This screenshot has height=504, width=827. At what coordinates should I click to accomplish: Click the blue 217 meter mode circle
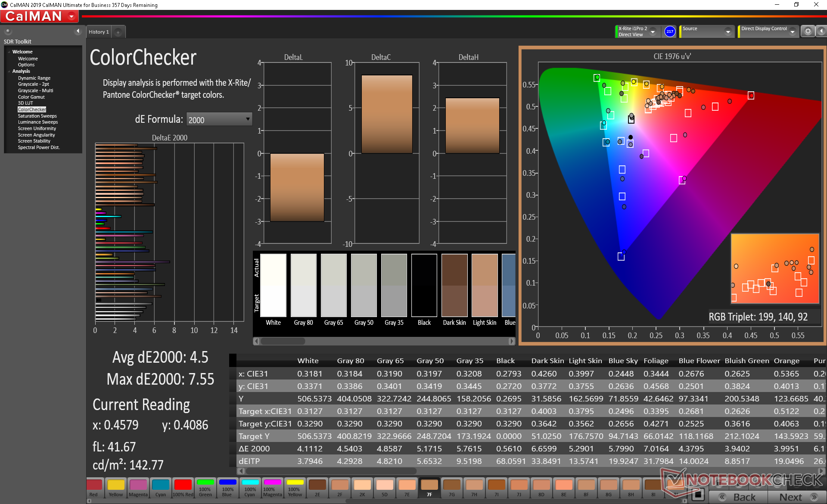click(x=670, y=31)
